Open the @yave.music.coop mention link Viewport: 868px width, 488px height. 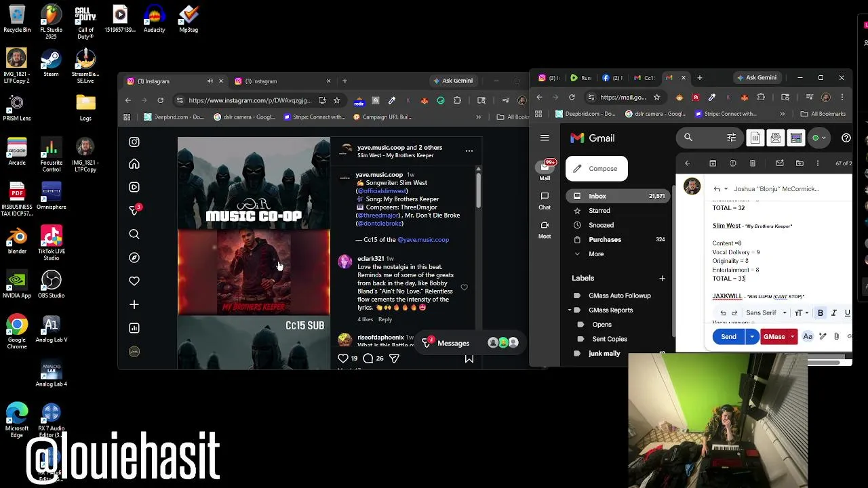(423, 240)
